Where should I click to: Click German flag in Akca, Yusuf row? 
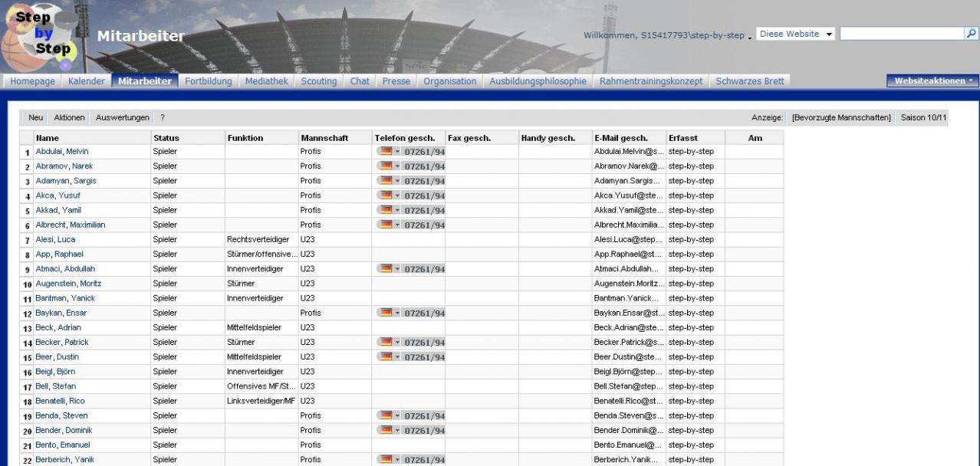[385, 195]
